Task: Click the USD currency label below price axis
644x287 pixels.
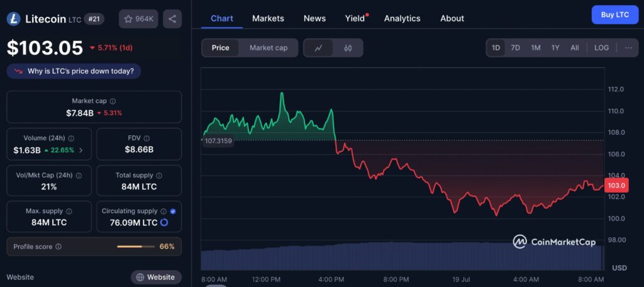Action: (619, 268)
